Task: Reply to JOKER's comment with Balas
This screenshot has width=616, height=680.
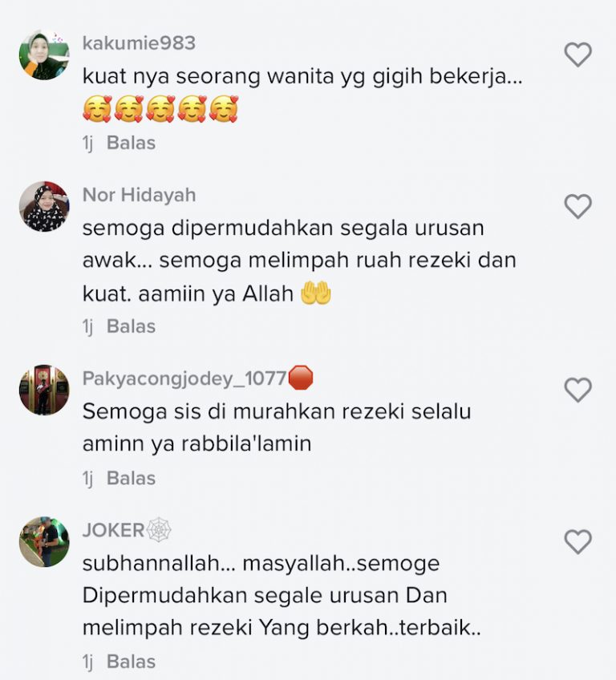Action: tap(131, 662)
